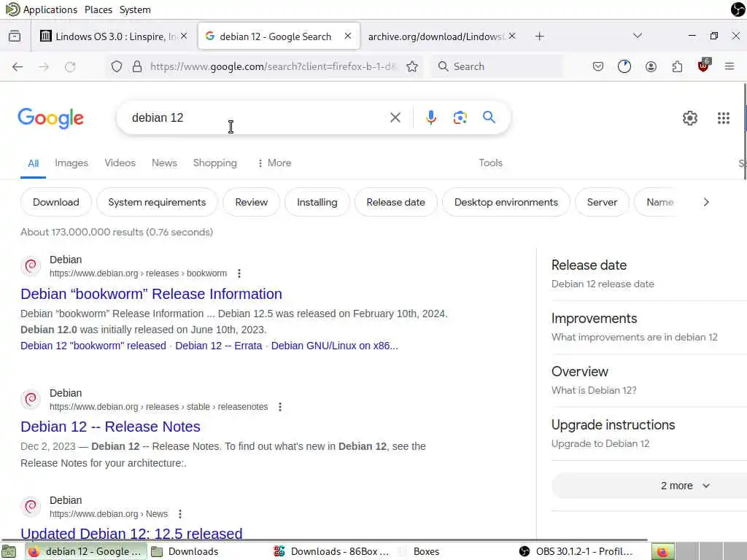
Task: Open new tab with the plus button
Action: pos(539,36)
